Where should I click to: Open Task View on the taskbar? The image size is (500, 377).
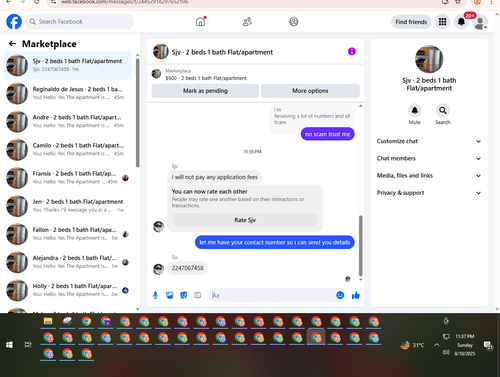(x=28, y=345)
